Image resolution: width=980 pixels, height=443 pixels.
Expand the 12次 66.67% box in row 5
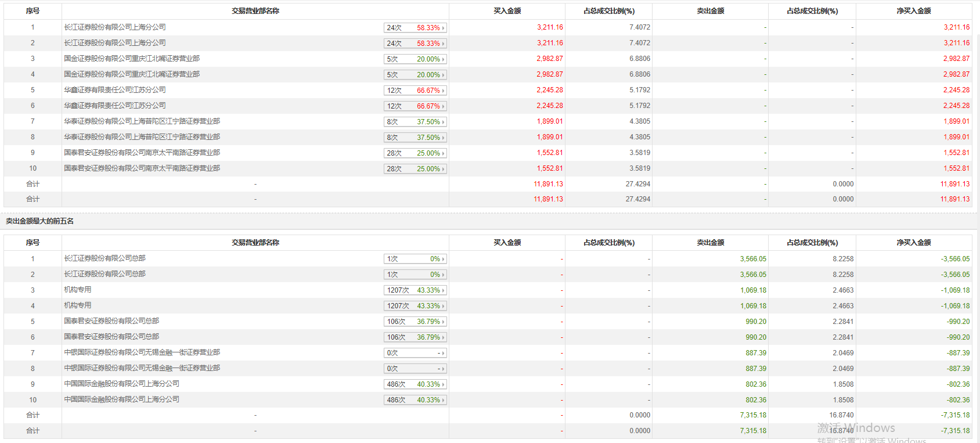click(x=415, y=91)
